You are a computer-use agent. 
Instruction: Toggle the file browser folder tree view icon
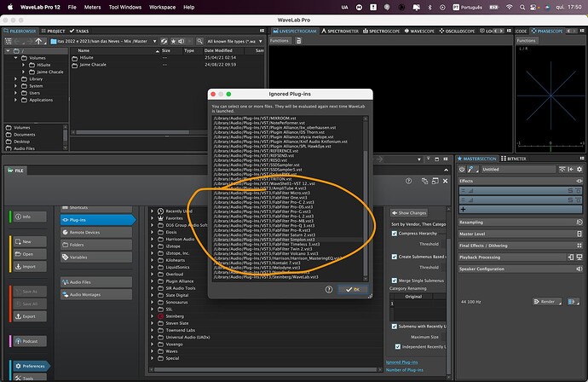pos(9,41)
